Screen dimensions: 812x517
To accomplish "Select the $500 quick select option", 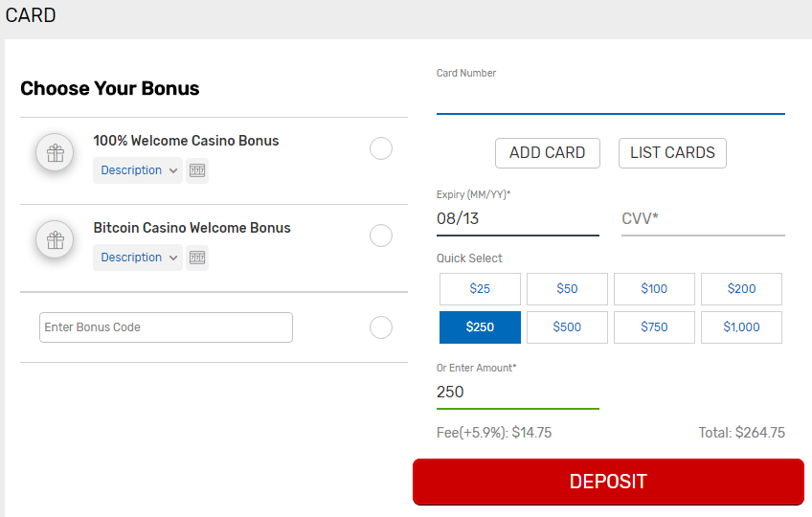I will coord(567,327).
